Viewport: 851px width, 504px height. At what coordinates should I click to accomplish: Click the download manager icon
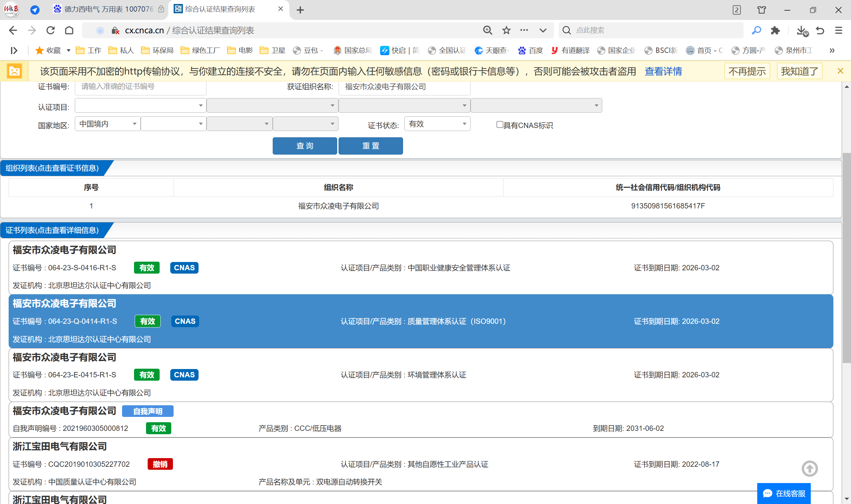coord(801,30)
